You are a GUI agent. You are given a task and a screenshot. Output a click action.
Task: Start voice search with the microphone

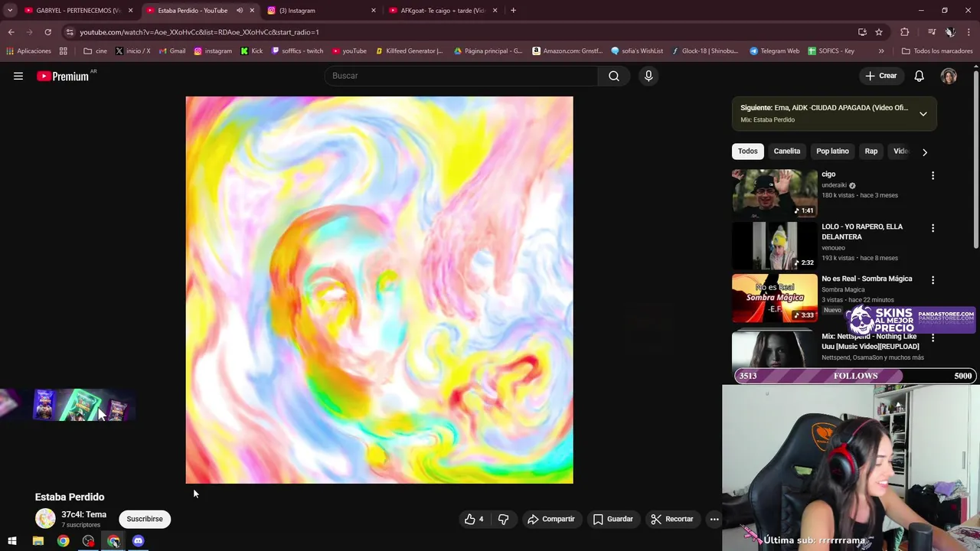point(648,76)
